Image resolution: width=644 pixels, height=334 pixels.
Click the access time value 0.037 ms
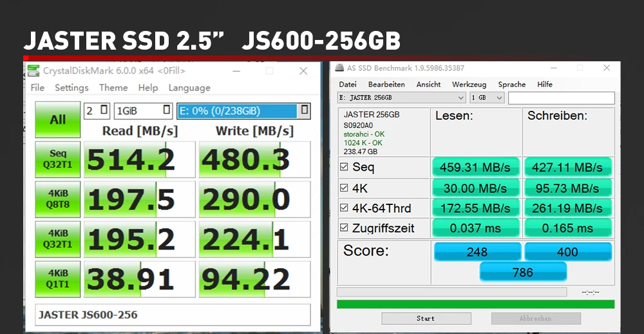tap(476, 228)
